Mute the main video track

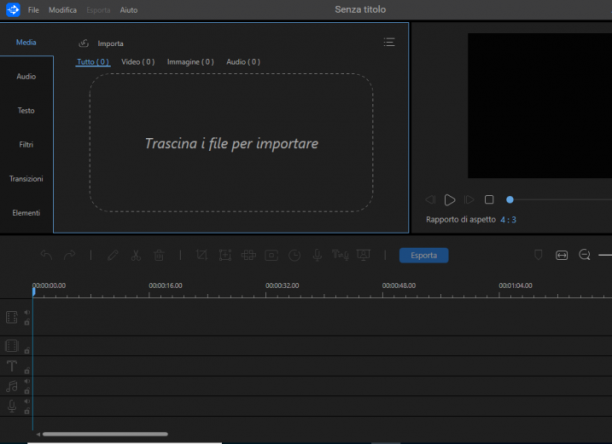point(27,313)
